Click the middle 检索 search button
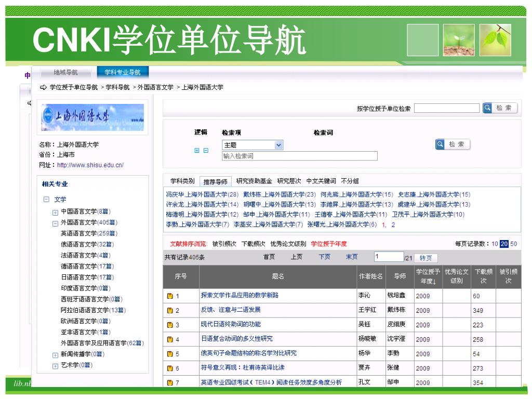This screenshot has height=399, width=532. (453, 144)
